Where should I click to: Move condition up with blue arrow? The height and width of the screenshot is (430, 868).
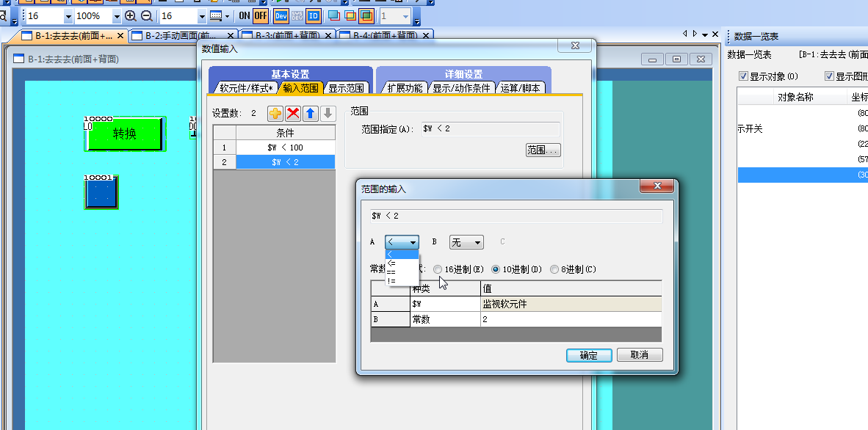pos(311,113)
